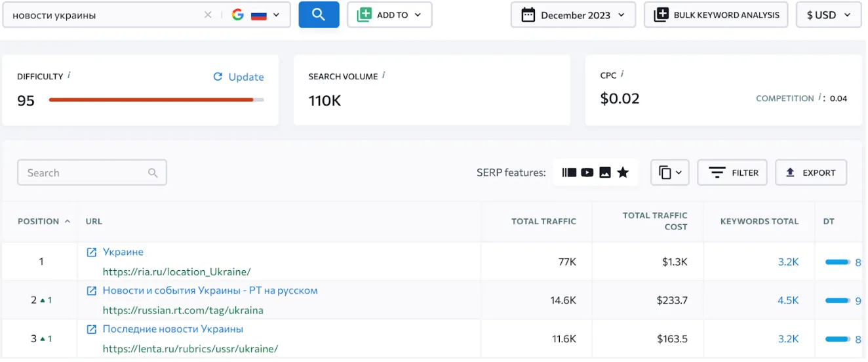
Task: Open the December 2023 date picker
Action: tap(573, 15)
